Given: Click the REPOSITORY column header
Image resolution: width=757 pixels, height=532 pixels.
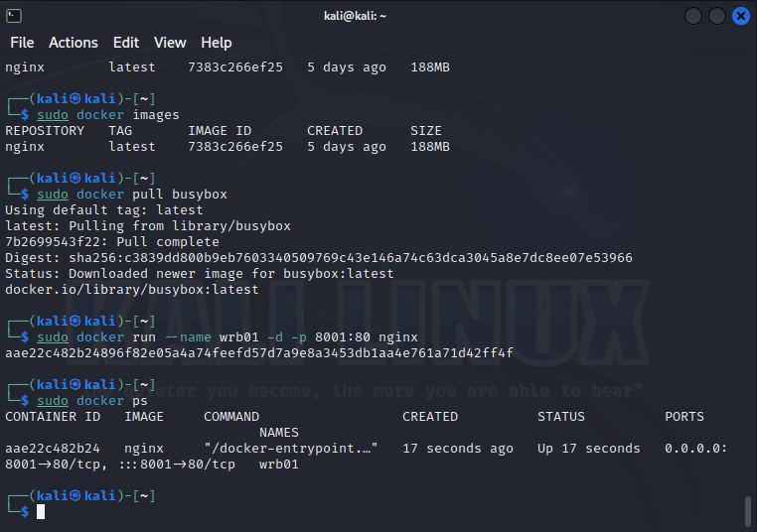Looking at the screenshot, I should pyautogui.click(x=45, y=131).
